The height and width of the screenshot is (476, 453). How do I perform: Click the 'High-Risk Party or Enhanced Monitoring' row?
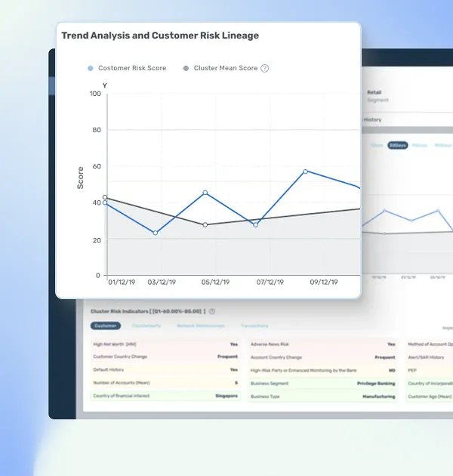(x=323, y=370)
